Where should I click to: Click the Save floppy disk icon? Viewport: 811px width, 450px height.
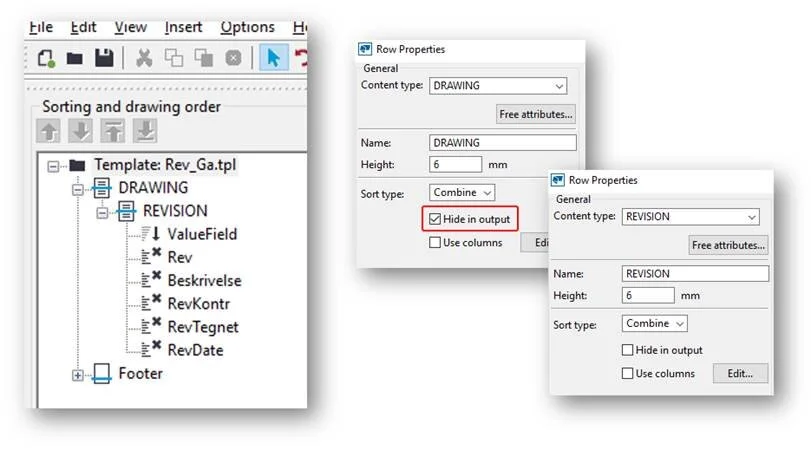[104, 58]
